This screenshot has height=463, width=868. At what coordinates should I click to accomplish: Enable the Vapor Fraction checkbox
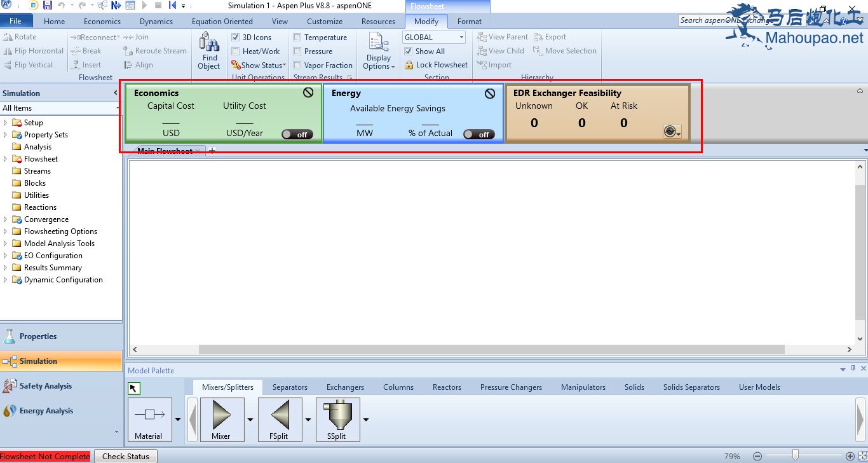[297, 66]
